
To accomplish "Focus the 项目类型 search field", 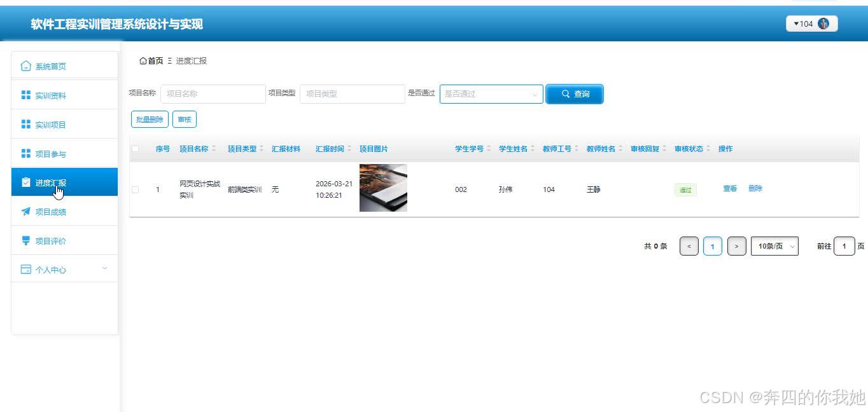I will click(x=353, y=94).
